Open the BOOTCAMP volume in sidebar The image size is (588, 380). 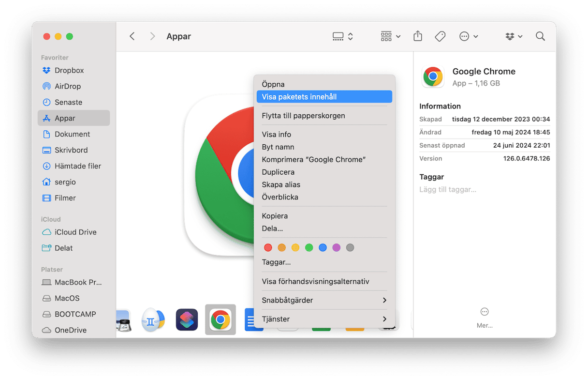click(x=74, y=314)
